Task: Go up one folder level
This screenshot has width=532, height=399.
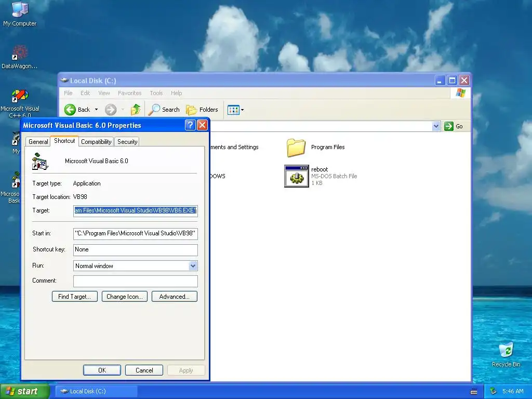Action: (x=136, y=110)
